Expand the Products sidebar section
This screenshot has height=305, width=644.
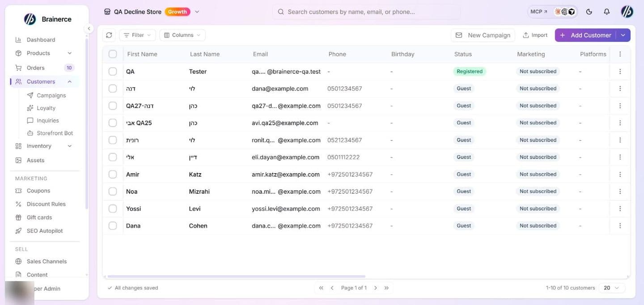click(69, 53)
